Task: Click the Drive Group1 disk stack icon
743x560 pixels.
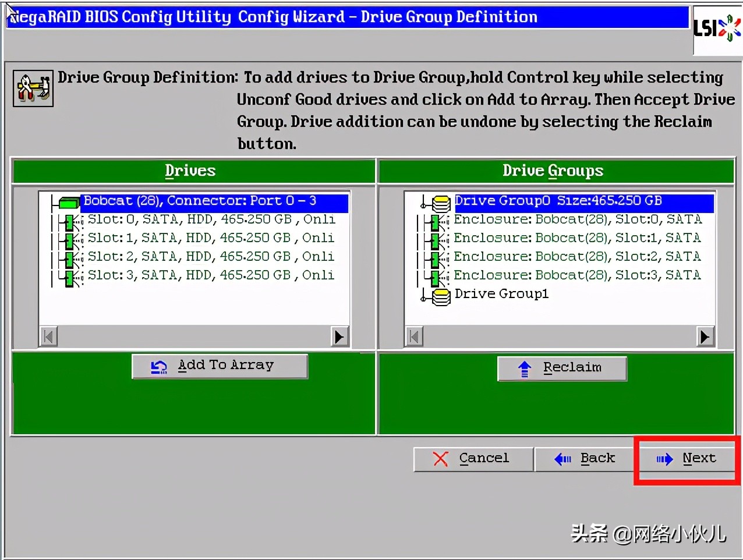Action: pos(441,296)
